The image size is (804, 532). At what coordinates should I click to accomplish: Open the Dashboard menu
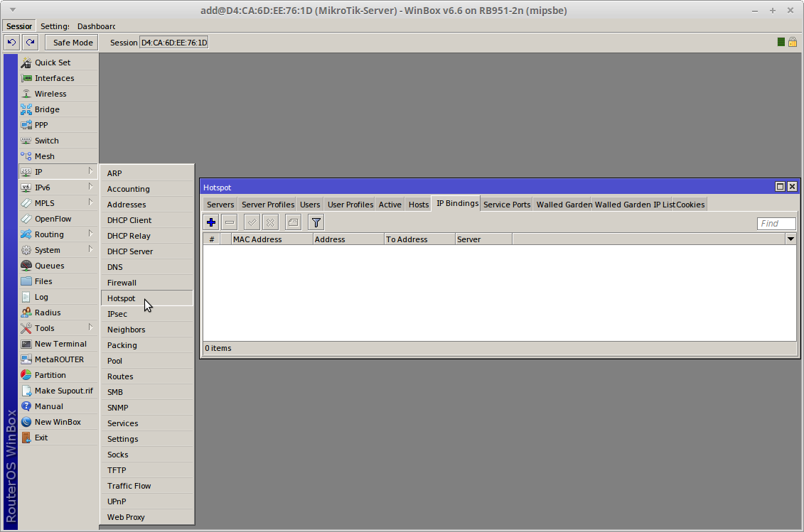coord(97,26)
